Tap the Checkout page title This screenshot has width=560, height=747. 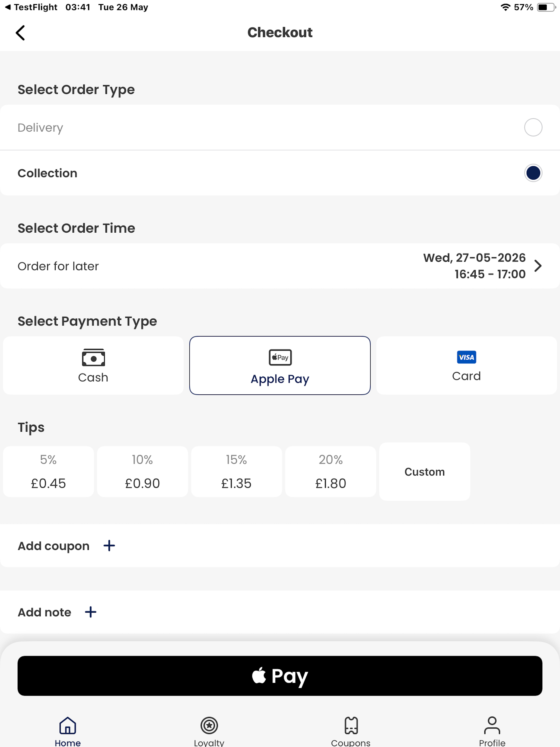[280, 32]
